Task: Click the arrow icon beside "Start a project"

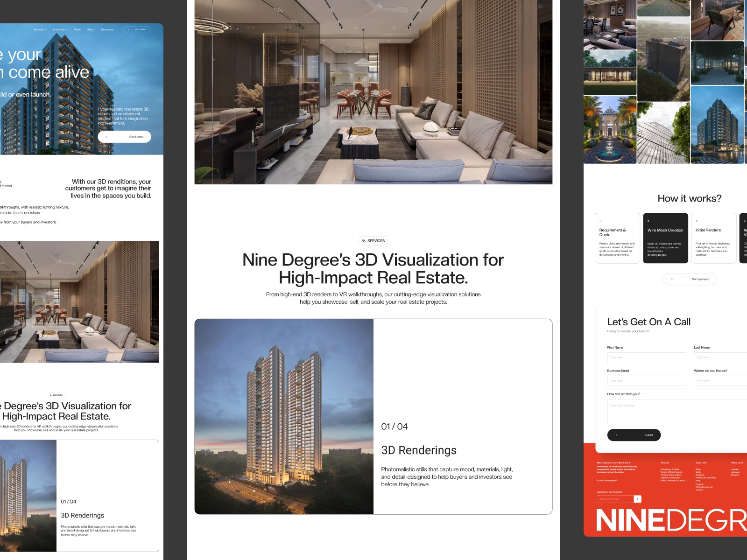Action: (x=672, y=279)
